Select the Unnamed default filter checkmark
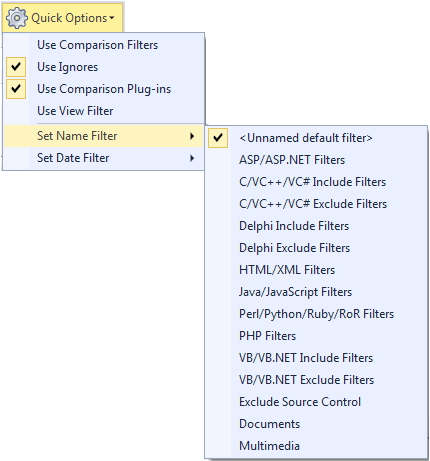 [x=218, y=138]
